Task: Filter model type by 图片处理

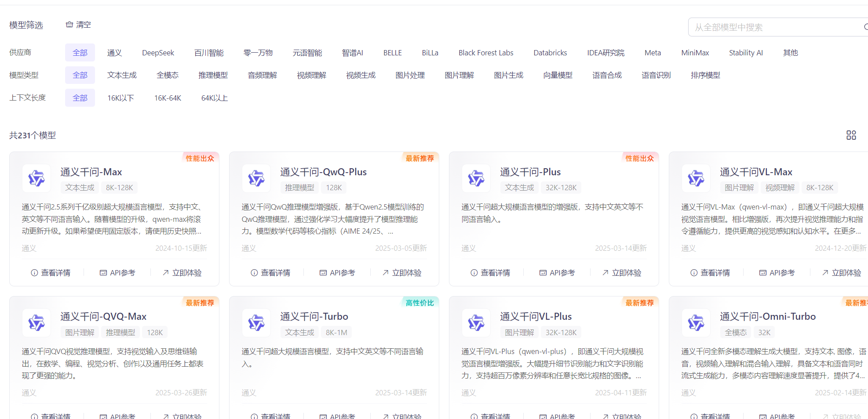Action: click(x=410, y=75)
